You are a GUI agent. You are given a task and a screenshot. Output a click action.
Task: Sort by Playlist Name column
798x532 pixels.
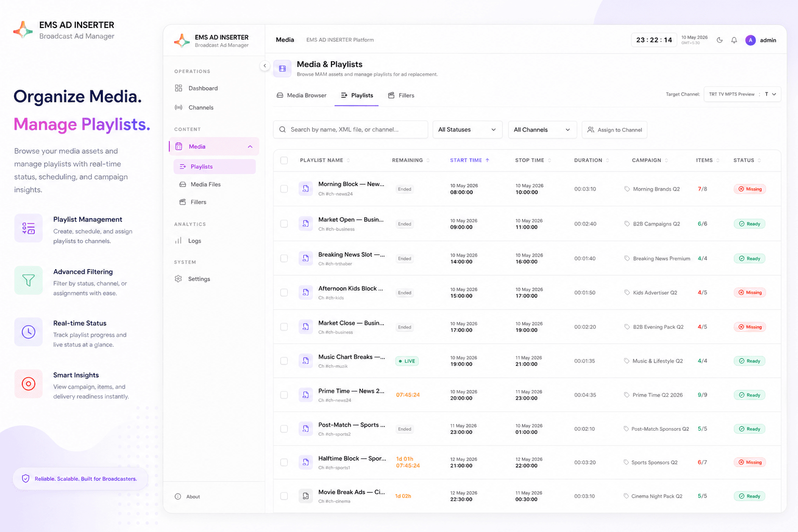coord(325,160)
